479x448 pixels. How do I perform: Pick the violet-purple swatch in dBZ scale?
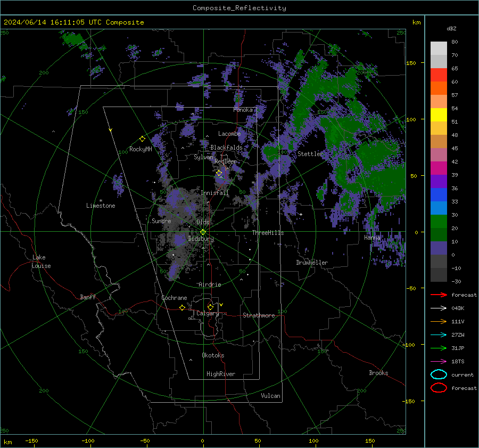click(x=439, y=181)
